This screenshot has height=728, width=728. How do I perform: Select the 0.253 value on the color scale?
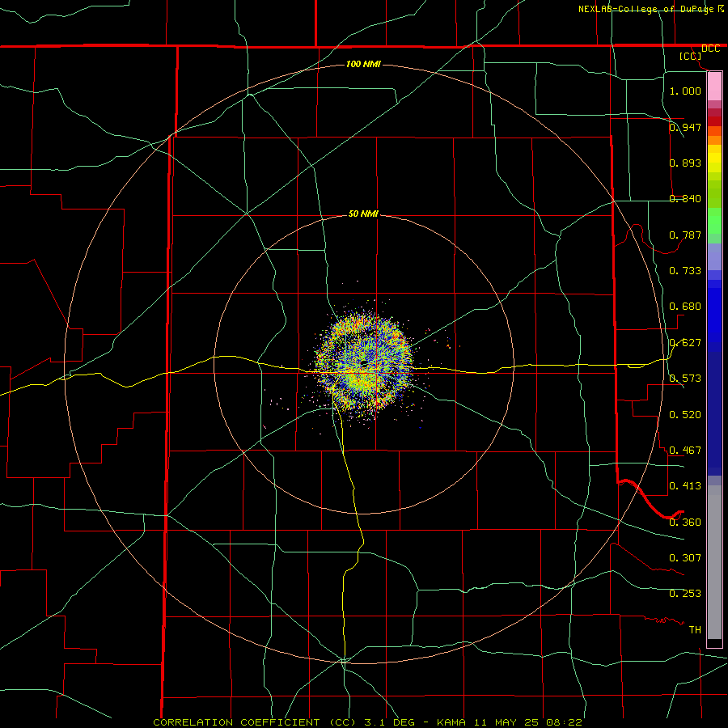click(685, 593)
